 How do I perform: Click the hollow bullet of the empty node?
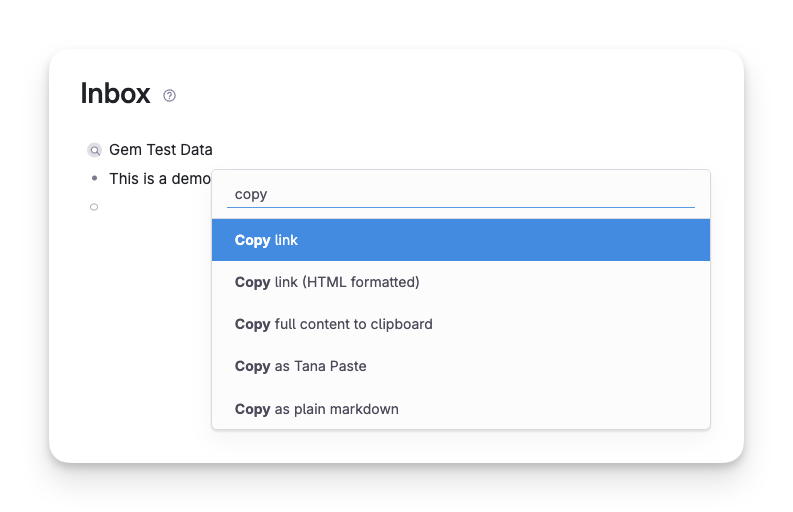pyautogui.click(x=94, y=207)
